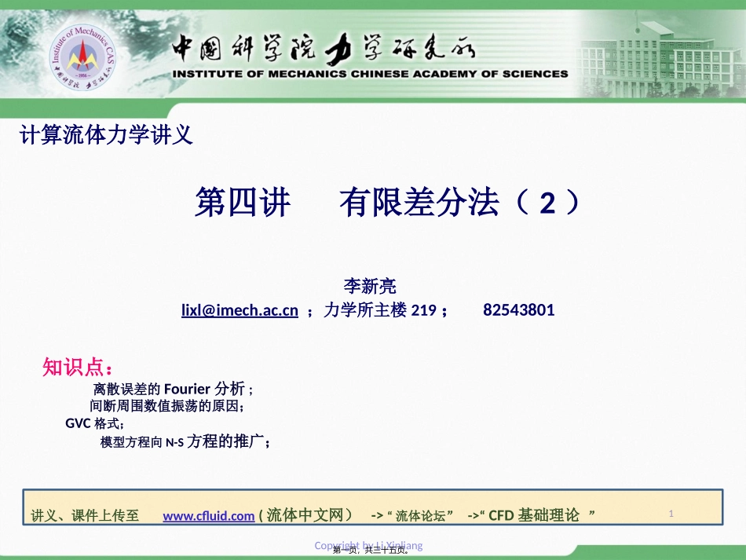Click the 流体论坛 text in yellow box
746x560 pixels.
tap(421, 516)
